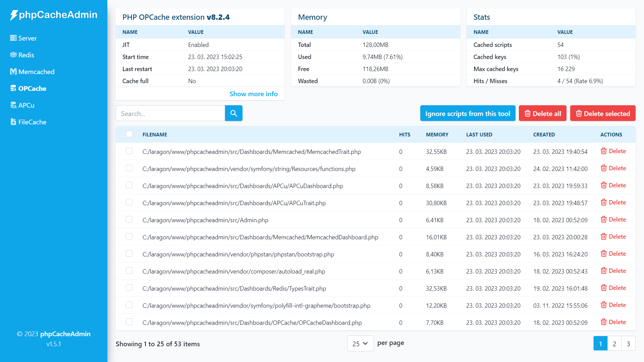Click the Redis stack icon
Viewport: 644px width, 362px height.
13,55
